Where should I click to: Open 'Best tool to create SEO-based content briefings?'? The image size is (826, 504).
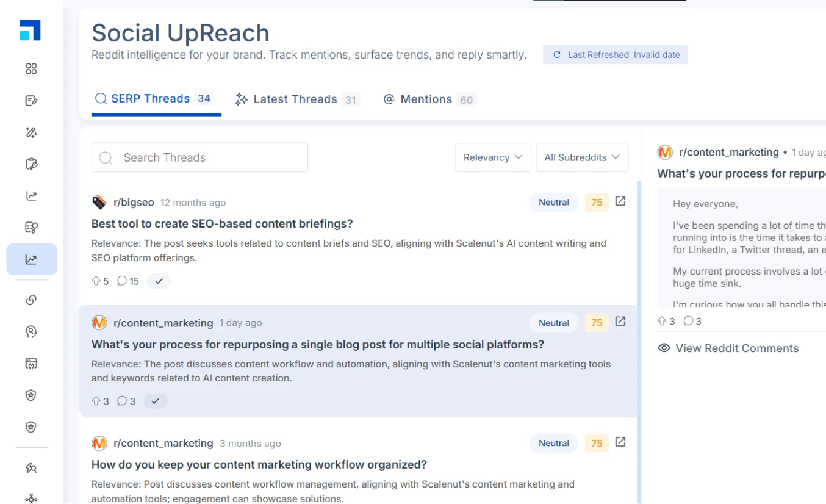tap(222, 223)
